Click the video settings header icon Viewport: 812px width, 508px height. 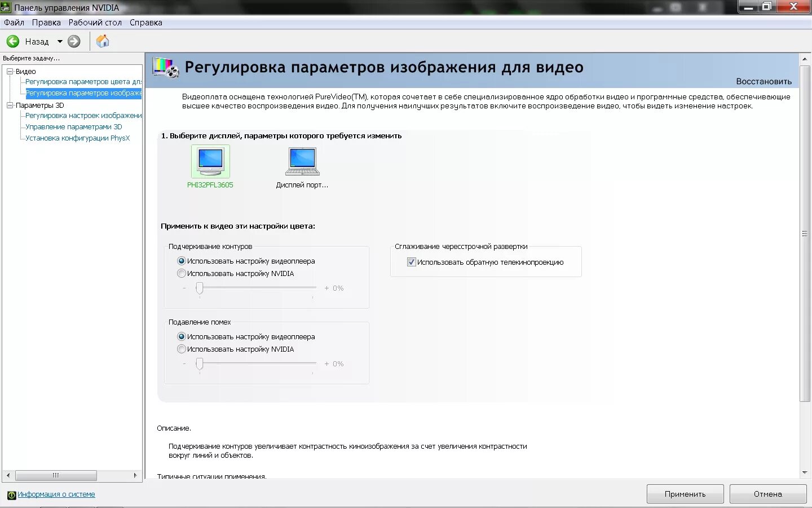[166, 68]
